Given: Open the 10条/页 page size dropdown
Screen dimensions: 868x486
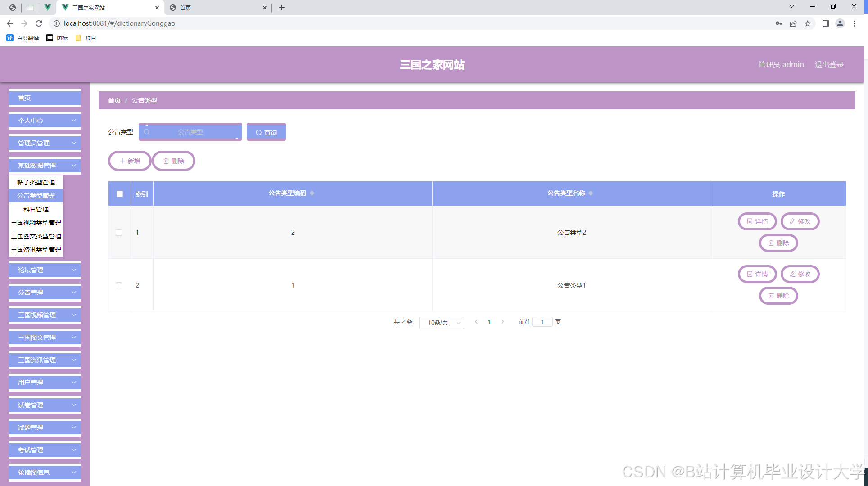Looking at the screenshot, I should [x=442, y=323].
